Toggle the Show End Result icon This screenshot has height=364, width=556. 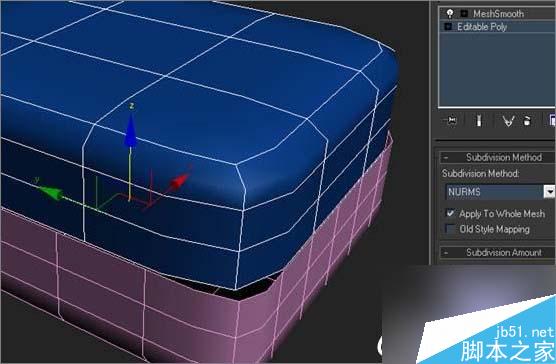click(478, 121)
